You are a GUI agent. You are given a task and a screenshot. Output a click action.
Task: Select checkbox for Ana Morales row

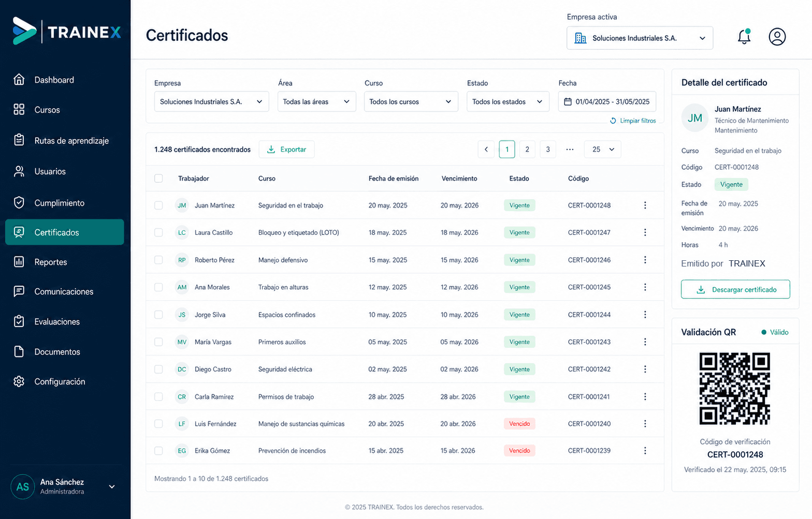click(158, 287)
